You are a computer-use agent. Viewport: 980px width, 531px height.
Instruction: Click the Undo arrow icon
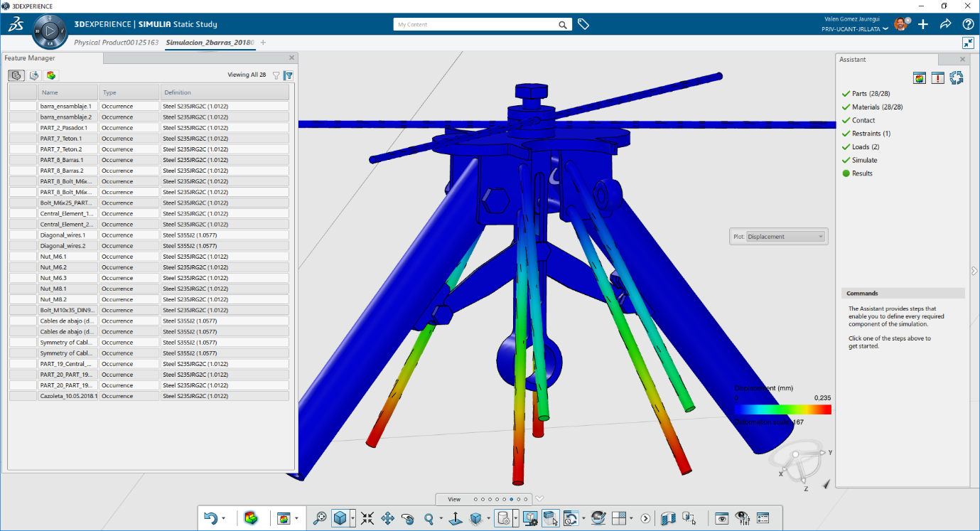point(211,519)
